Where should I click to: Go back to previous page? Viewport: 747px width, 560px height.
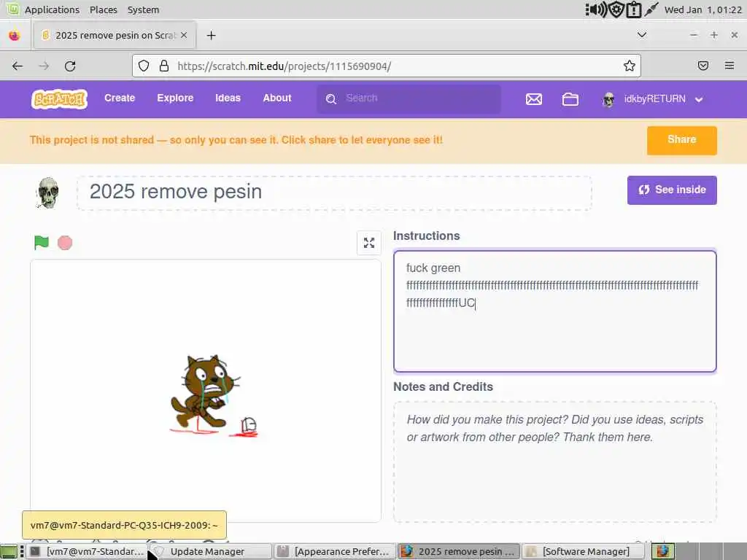[x=18, y=66]
